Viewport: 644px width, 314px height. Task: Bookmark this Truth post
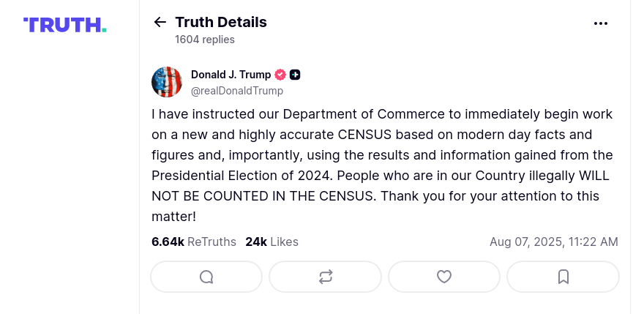tap(563, 277)
